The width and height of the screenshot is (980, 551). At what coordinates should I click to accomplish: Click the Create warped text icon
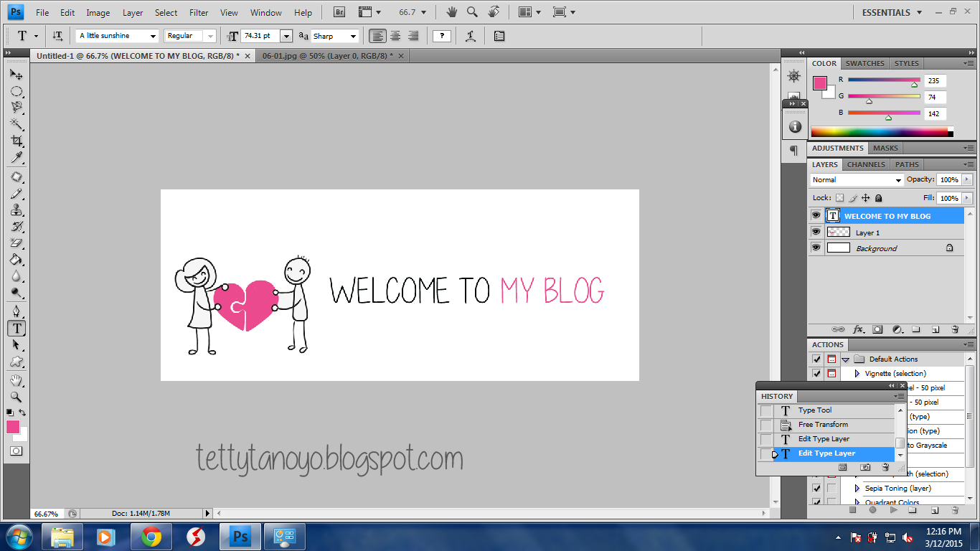470,36
